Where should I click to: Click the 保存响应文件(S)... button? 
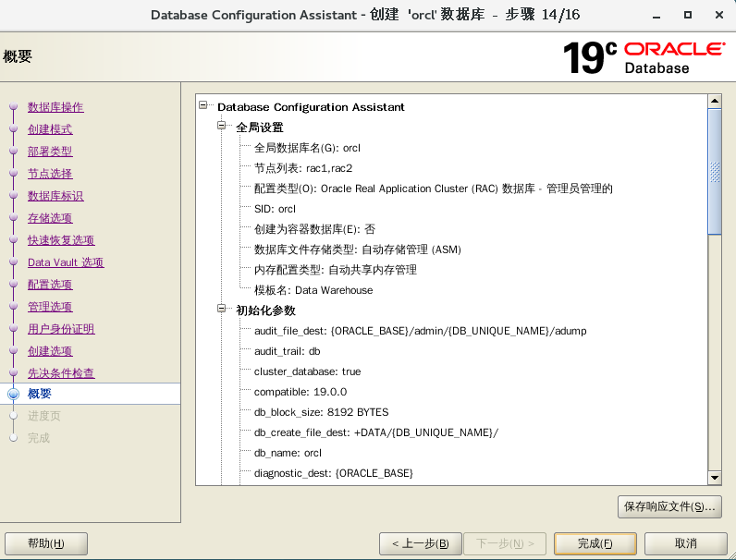point(669,506)
